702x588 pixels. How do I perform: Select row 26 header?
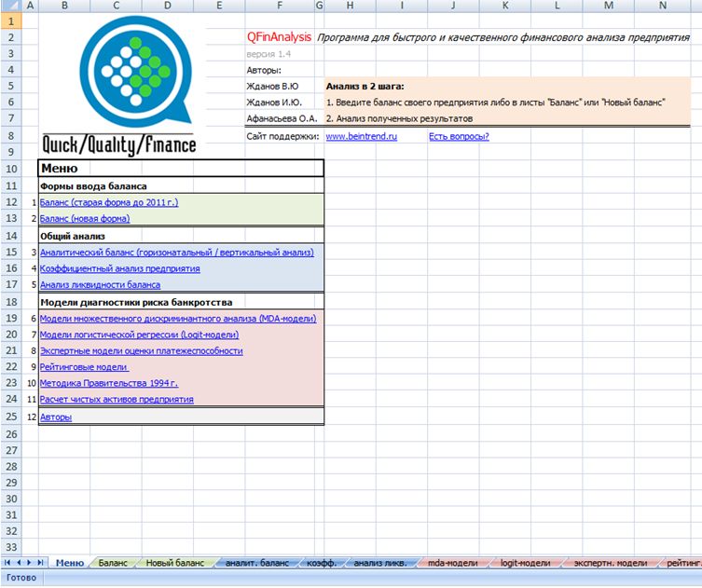click(11, 434)
